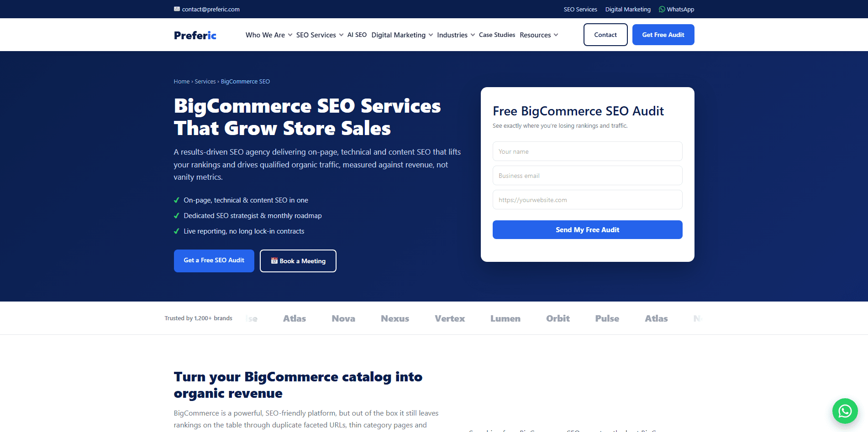Go to Home breadcrumb link

[181, 81]
